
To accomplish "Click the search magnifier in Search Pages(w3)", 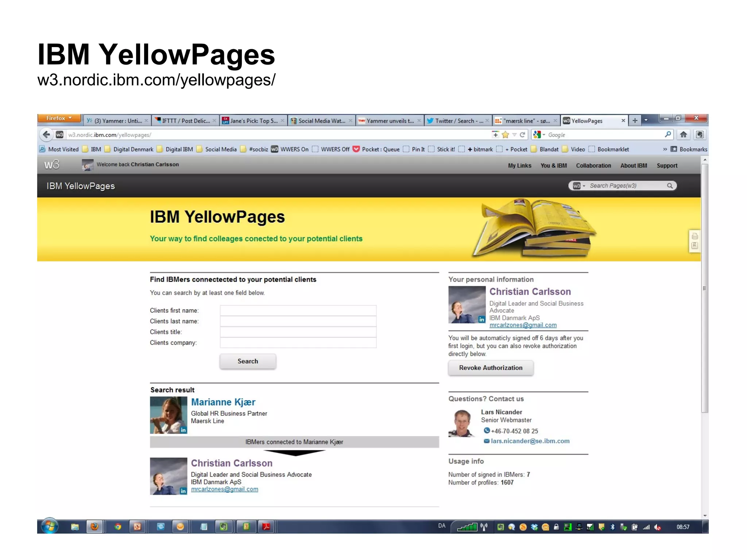I will click(x=670, y=186).
